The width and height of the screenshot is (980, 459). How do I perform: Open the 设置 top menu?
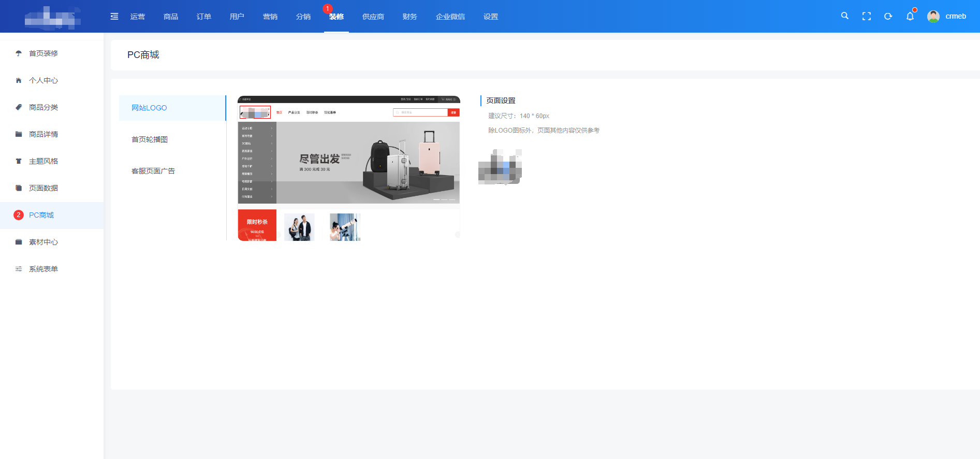click(x=491, y=17)
